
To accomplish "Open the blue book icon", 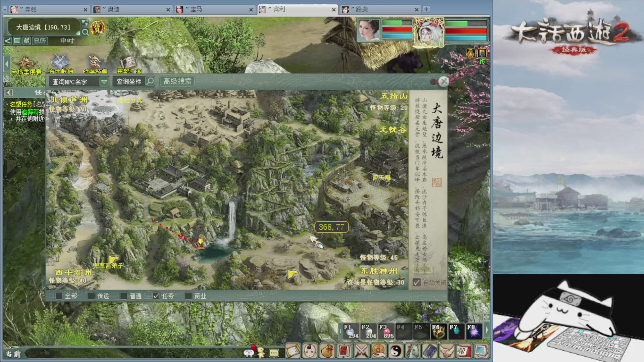I will 430,351.
